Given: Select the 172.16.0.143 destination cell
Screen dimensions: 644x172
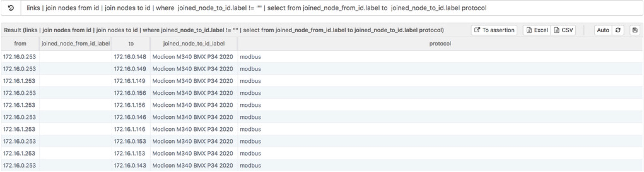Looking at the screenshot, I should [x=130, y=165].
